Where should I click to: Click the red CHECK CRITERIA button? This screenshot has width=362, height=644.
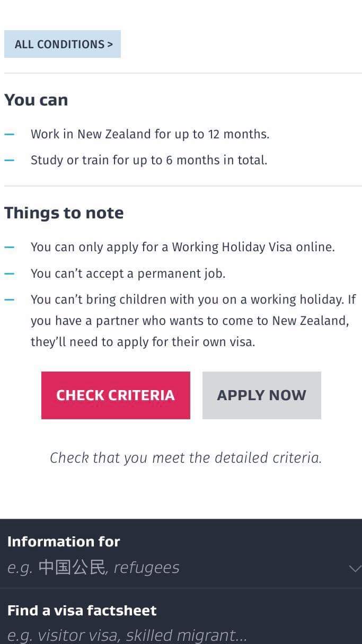click(x=116, y=395)
